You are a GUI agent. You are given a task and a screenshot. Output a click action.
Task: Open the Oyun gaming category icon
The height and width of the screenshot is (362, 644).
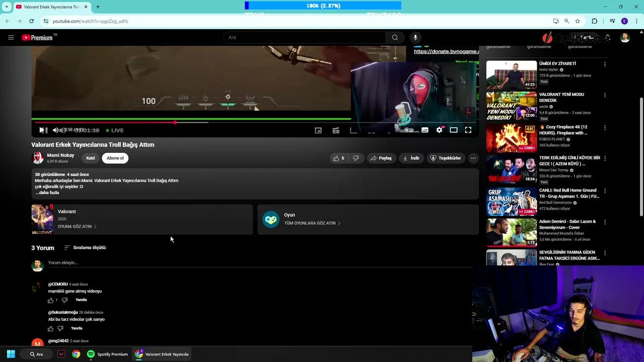[x=271, y=219]
